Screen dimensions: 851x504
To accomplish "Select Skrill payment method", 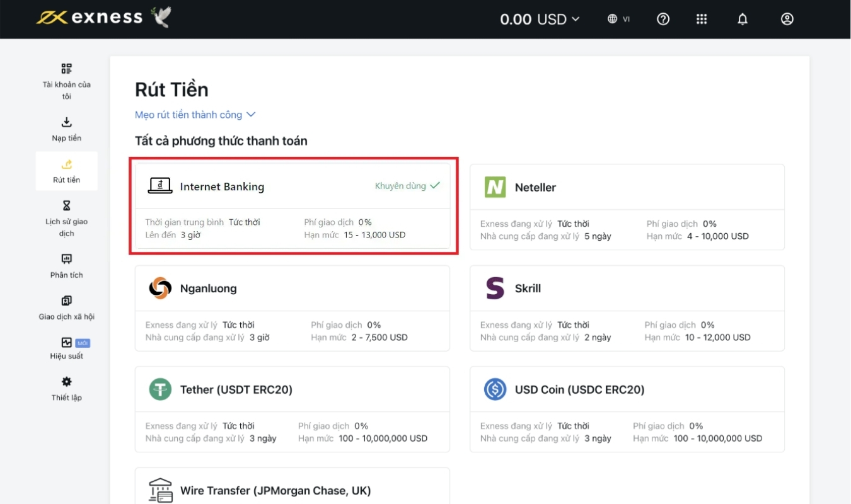I will pos(627,308).
